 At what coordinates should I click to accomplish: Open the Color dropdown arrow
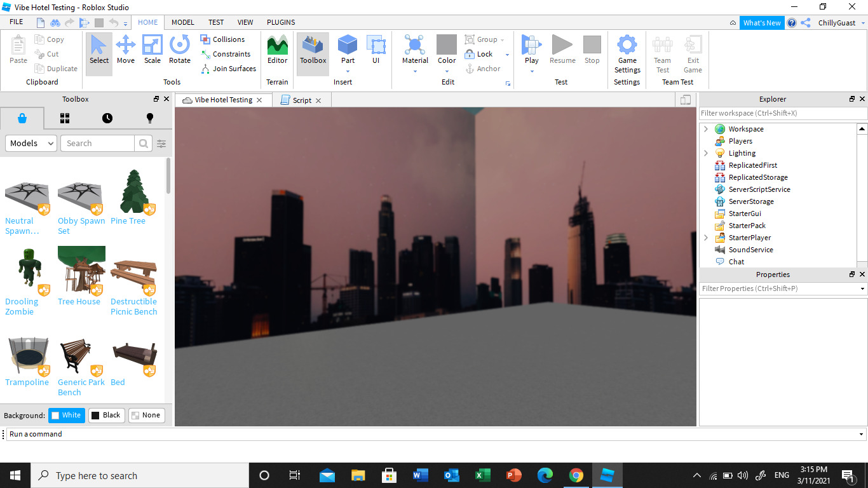[447, 71]
